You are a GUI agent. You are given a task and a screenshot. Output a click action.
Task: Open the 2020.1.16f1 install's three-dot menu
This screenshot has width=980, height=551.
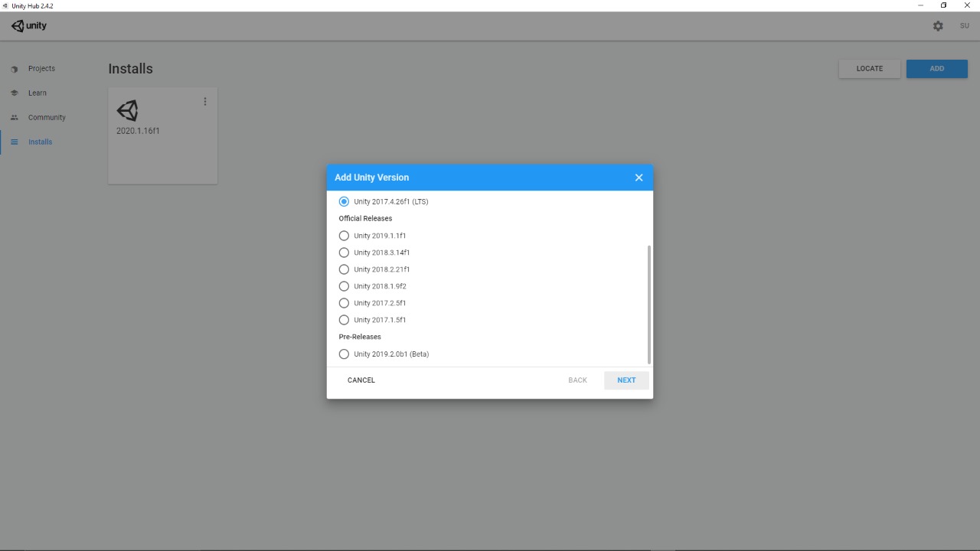204,101
